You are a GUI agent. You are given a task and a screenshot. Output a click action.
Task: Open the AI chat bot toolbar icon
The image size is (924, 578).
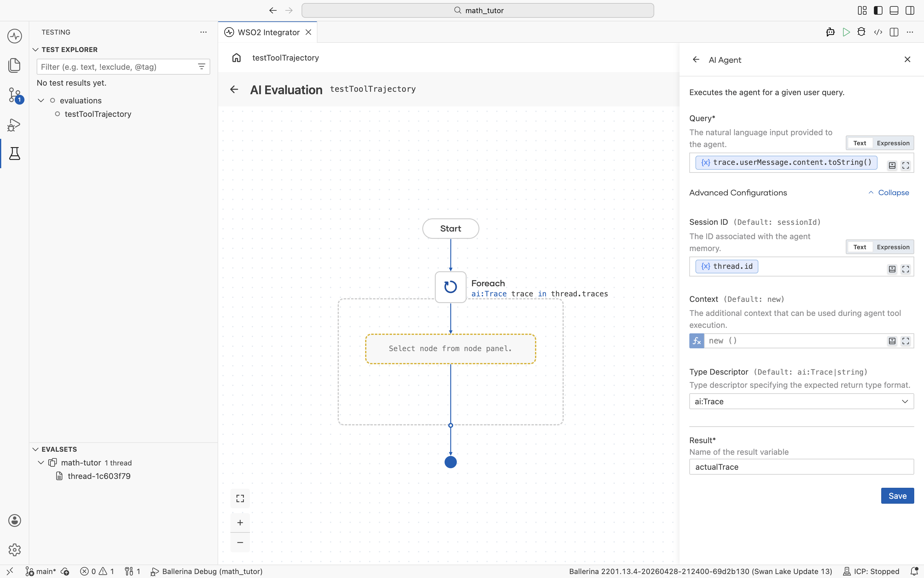tap(830, 32)
